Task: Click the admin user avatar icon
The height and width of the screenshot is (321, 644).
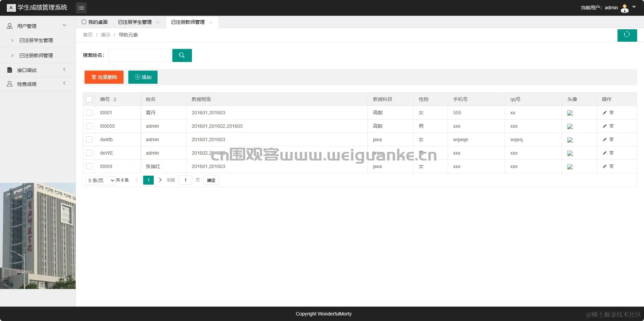Action: click(625, 8)
